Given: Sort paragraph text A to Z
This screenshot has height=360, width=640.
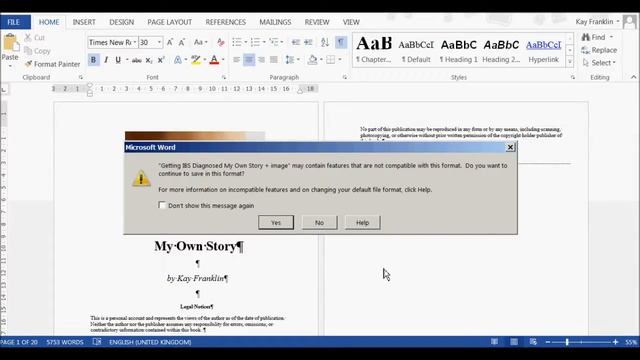Looking at the screenshot, I should coord(325,42).
